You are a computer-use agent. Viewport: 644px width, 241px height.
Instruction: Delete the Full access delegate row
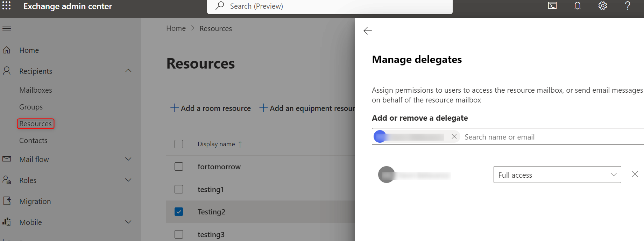635,174
